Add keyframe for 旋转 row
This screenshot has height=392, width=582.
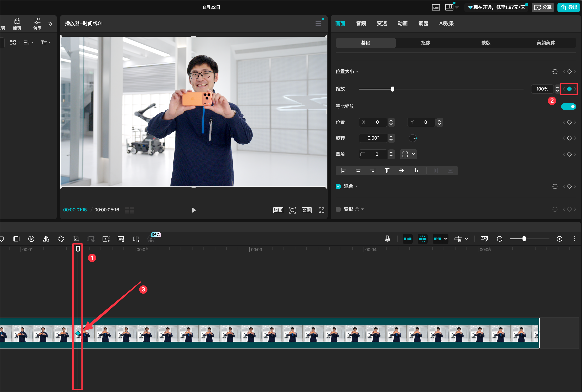pos(569,138)
